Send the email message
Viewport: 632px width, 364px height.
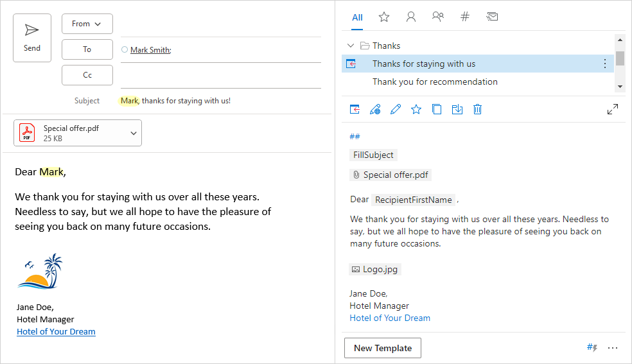point(32,38)
